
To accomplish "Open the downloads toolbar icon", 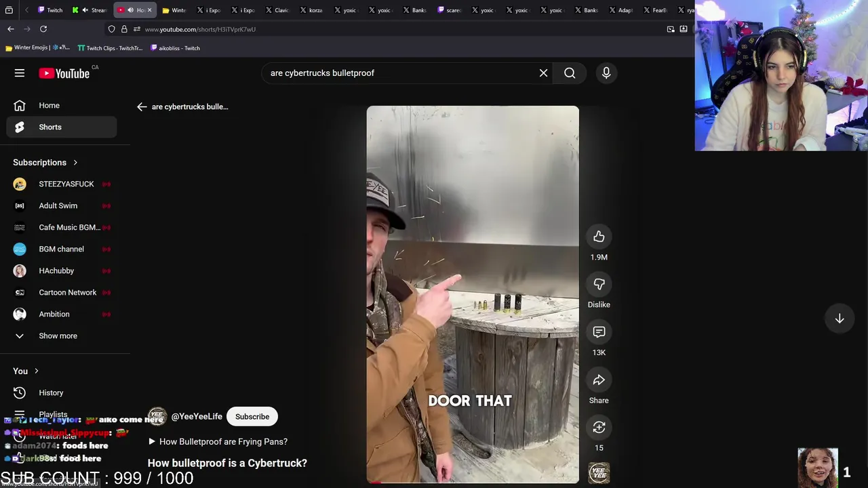I will [684, 29].
